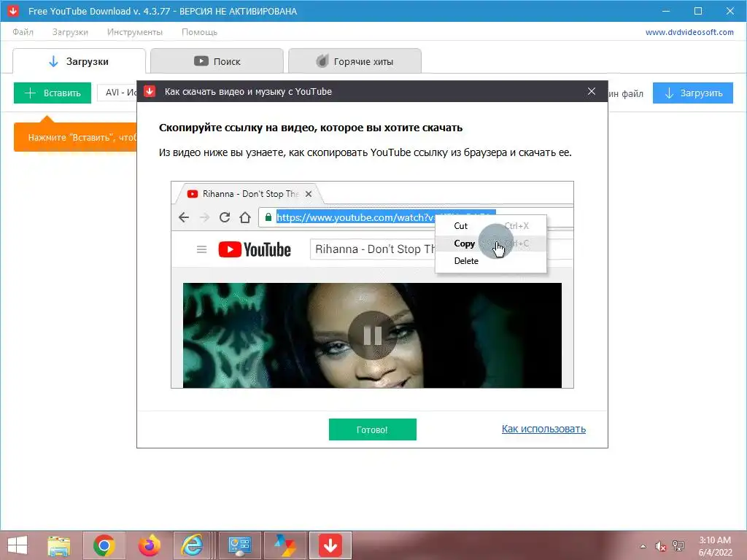Open the Control Panel taskbar icon
Viewport: 747px width, 560px height.
pyautogui.click(x=239, y=545)
